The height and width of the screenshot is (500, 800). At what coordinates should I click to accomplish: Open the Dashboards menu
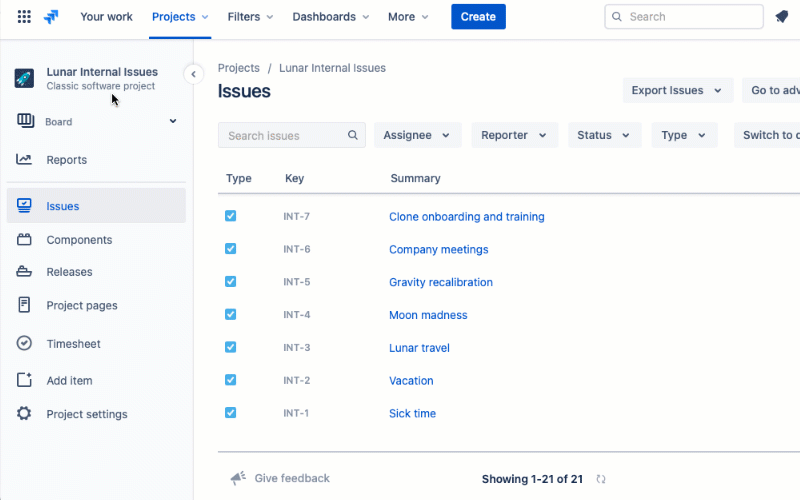330,17
